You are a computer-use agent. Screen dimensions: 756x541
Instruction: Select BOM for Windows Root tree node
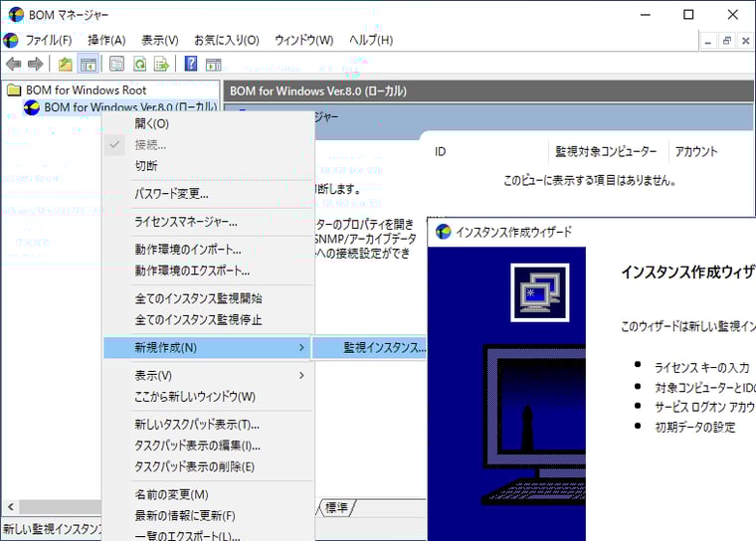[86, 90]
